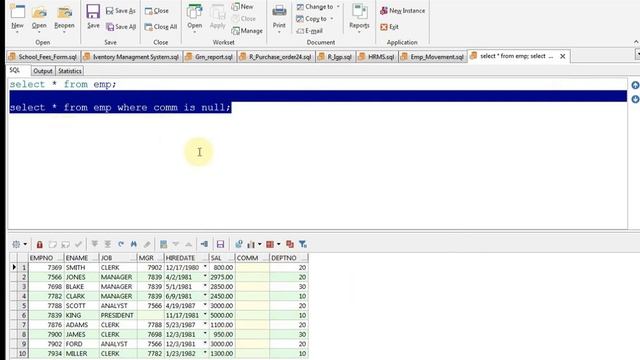Select row 6 via its row number
The image size is (640, 360).
(x=23, y=315)
